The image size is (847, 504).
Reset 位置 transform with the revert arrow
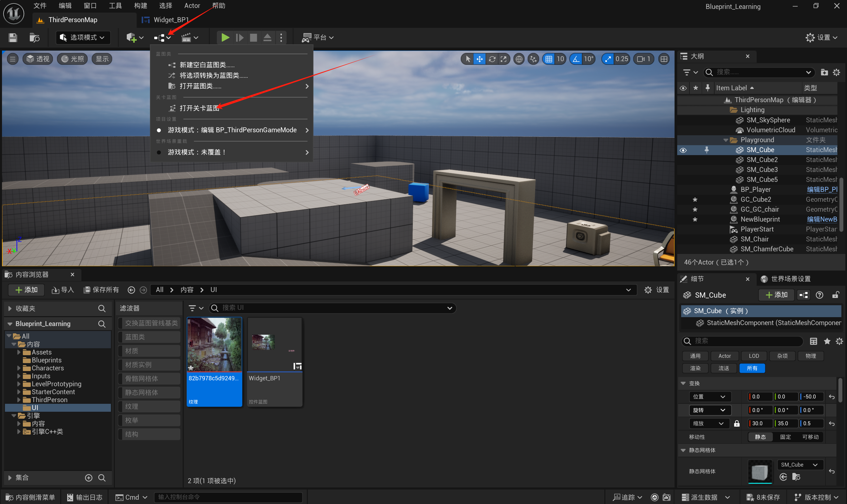tap(832, 397)
